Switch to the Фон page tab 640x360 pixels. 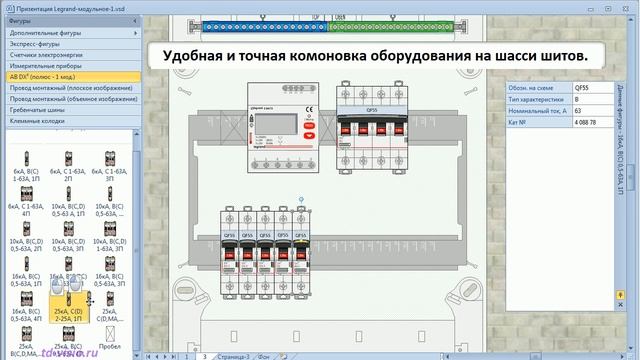coord(264,356)
